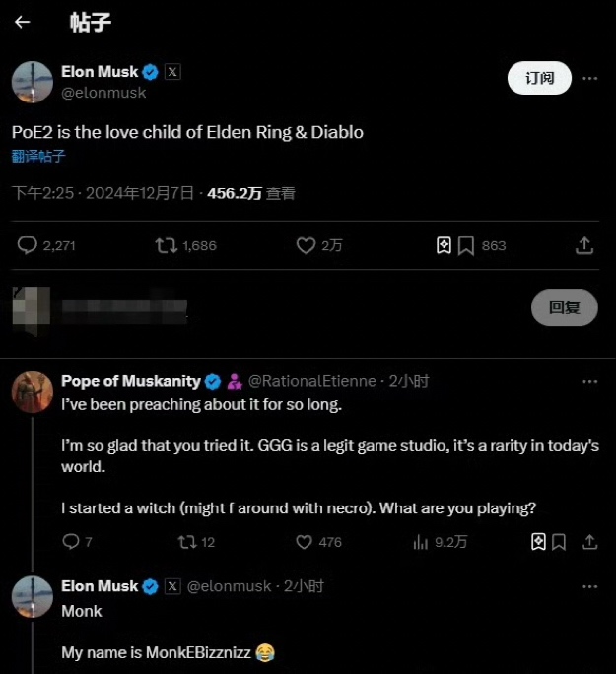Open more options on Pope of Muskanity's comment
This screenshot has width=616, height=674.
click(589, 381)
